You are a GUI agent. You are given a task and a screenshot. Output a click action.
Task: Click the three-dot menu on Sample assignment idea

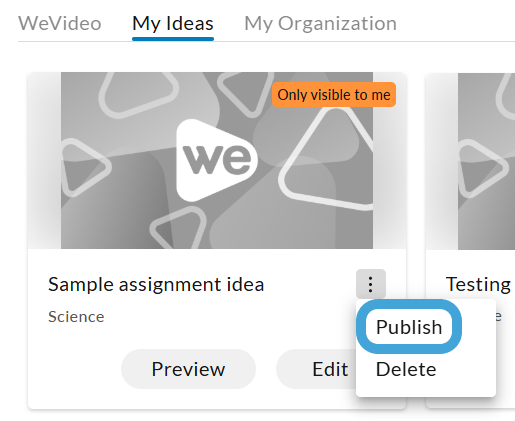(x=371, y=284)
